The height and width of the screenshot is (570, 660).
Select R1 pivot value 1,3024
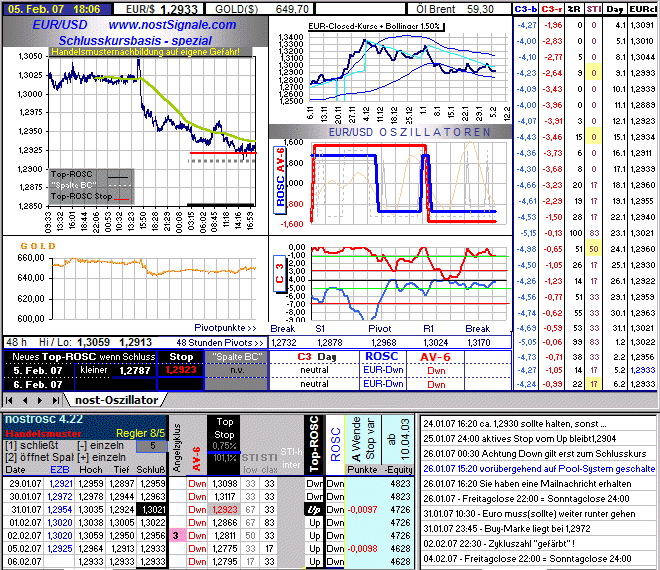coord(435,343)
